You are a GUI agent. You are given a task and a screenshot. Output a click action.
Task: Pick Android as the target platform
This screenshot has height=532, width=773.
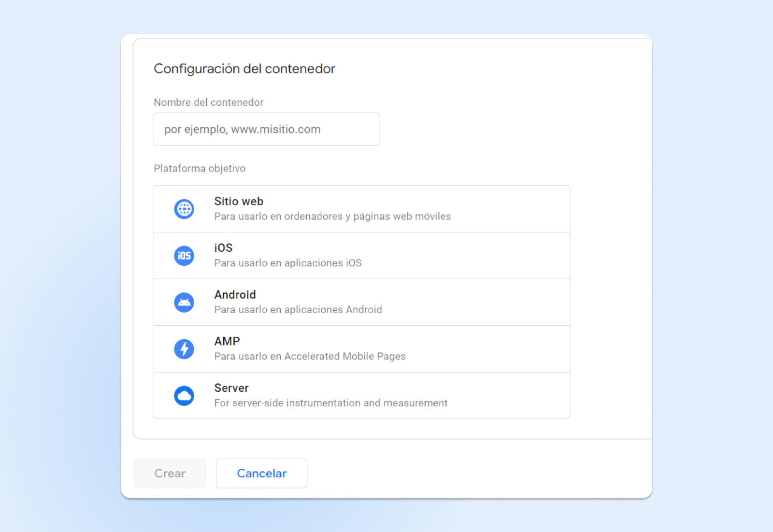click(x=235, y=295)
